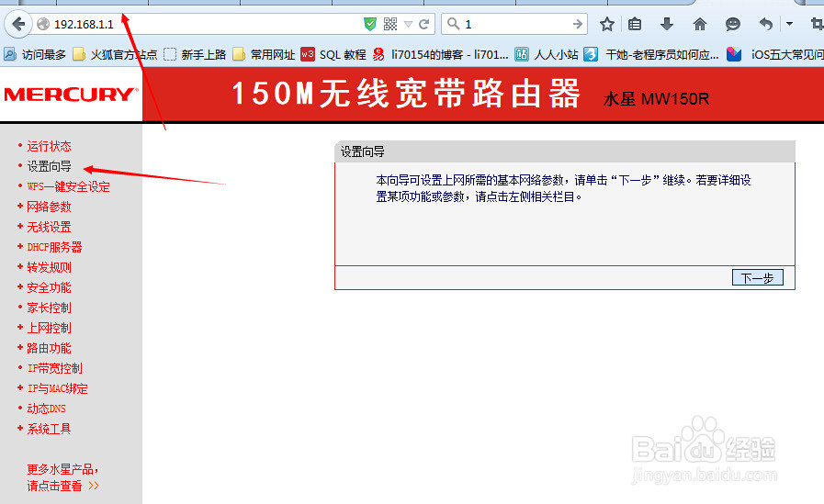Click the search go arrow

pos(578,24)
